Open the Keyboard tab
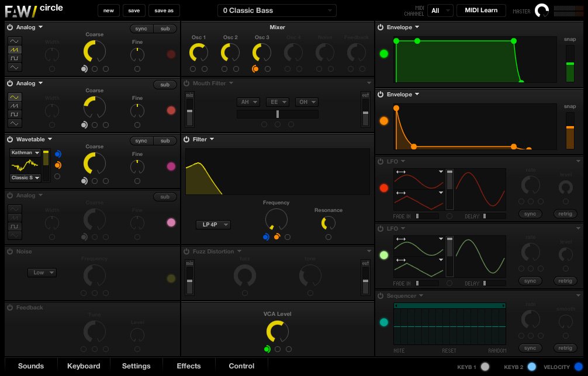588x376 pixels. 84,366
